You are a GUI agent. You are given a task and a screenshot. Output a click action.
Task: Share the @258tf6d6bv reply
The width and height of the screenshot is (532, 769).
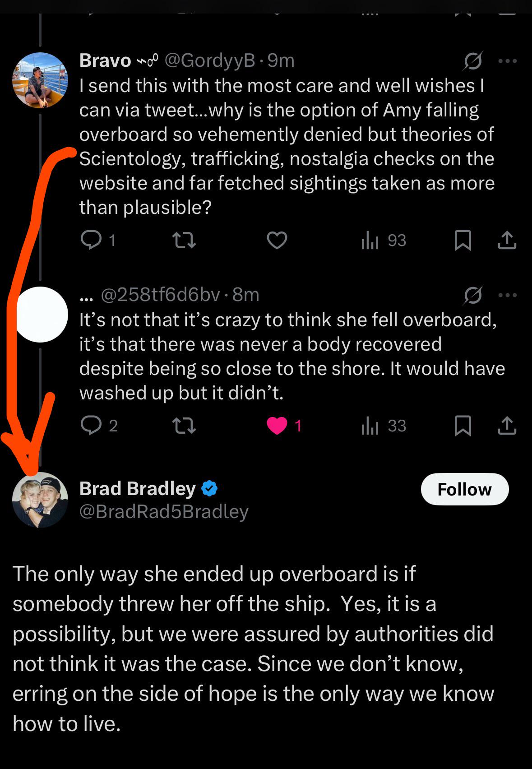[507, 426]
